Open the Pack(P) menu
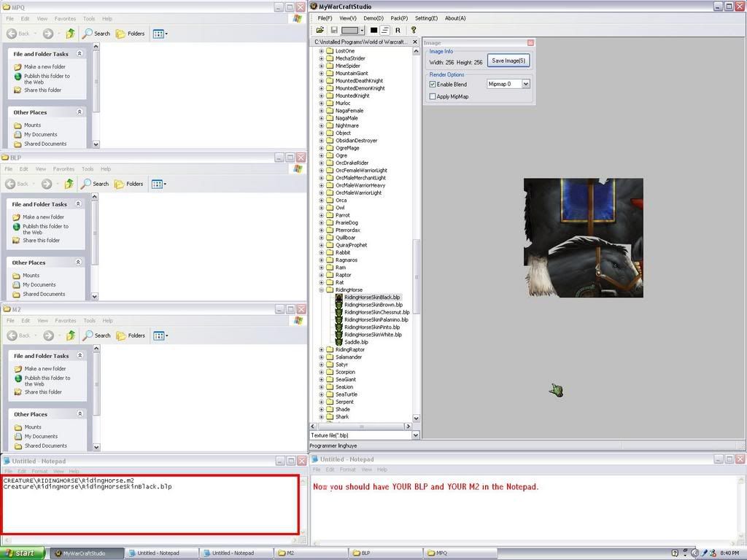 click(x=399, y=18)
